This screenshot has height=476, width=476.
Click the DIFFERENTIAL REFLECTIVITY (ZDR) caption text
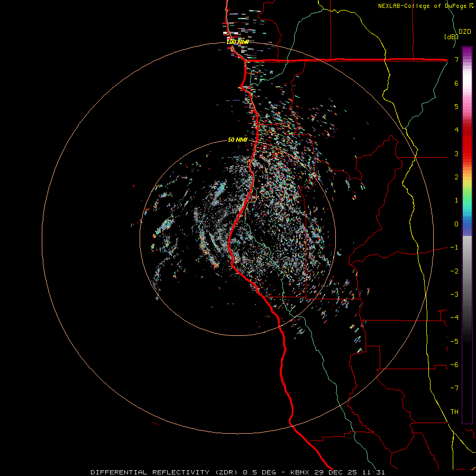tap(166, 472)
